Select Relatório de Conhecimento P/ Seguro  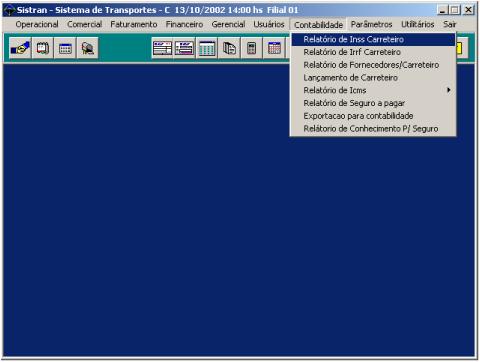click(x=373, y=129)
